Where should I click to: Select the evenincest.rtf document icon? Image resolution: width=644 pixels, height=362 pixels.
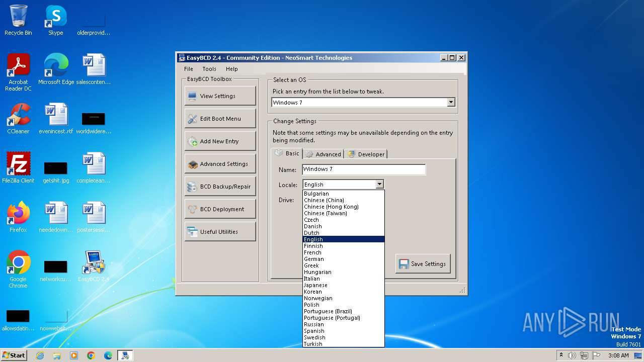pos(56,119)
